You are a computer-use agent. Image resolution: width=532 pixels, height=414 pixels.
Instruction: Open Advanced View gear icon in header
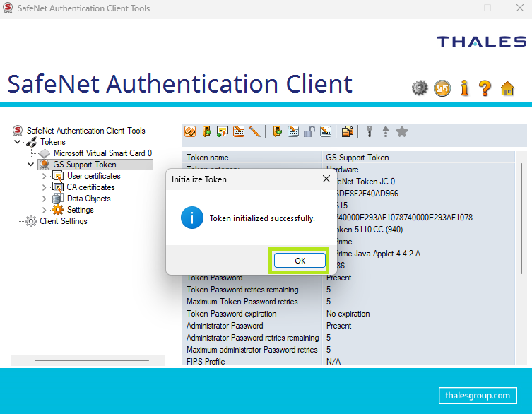point(420,88)
